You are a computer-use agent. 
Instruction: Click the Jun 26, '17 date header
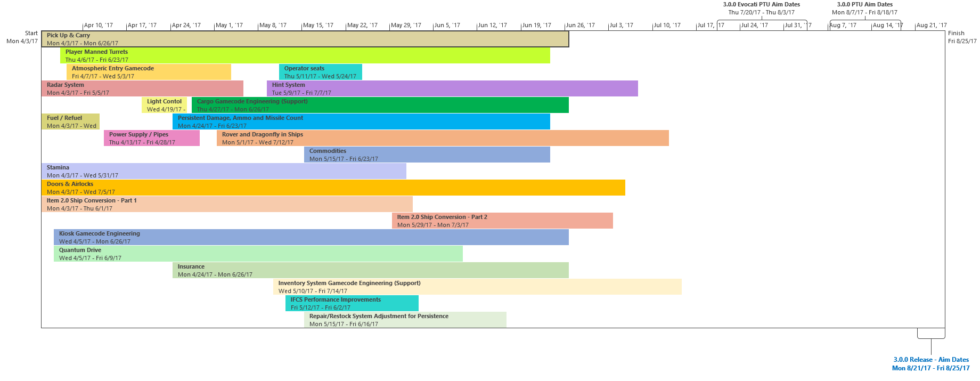[580, 26]
